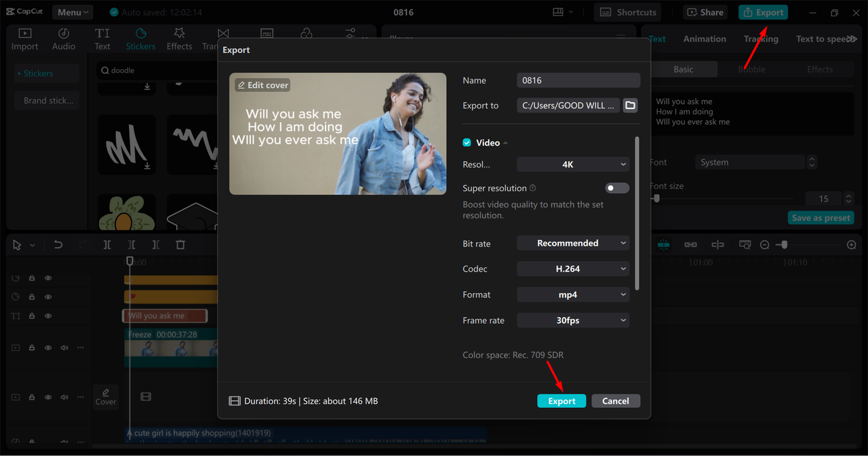
Task: Click the Redo arrow in the timeline toolbar
Action: (83, 245)
